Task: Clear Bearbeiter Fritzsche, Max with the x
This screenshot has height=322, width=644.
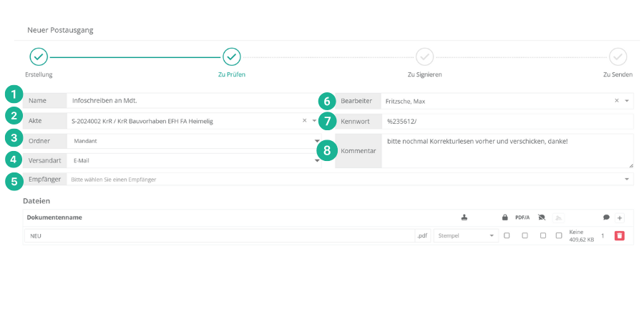Action: [617, 101]
